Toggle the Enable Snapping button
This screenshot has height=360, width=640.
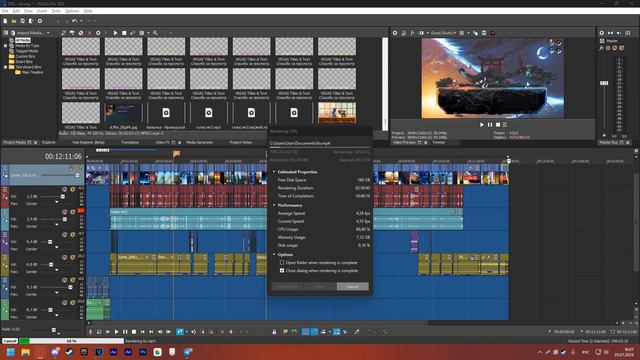coord(305,332)
